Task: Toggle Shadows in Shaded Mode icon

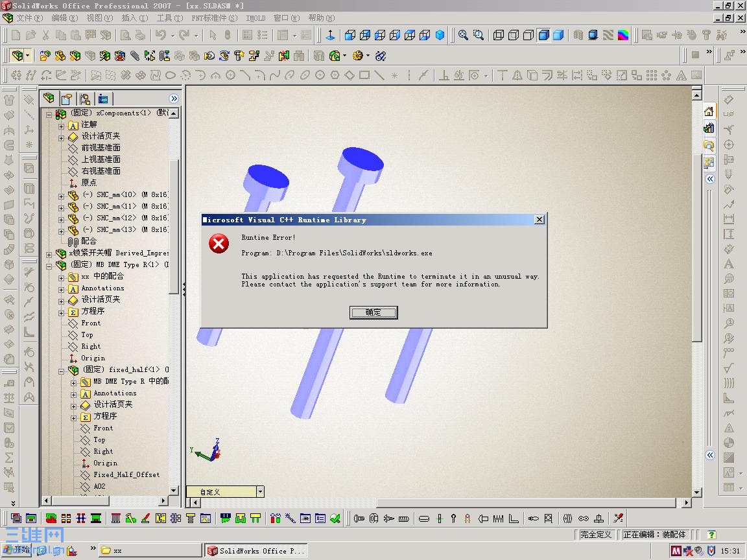Action: point(593,35)
